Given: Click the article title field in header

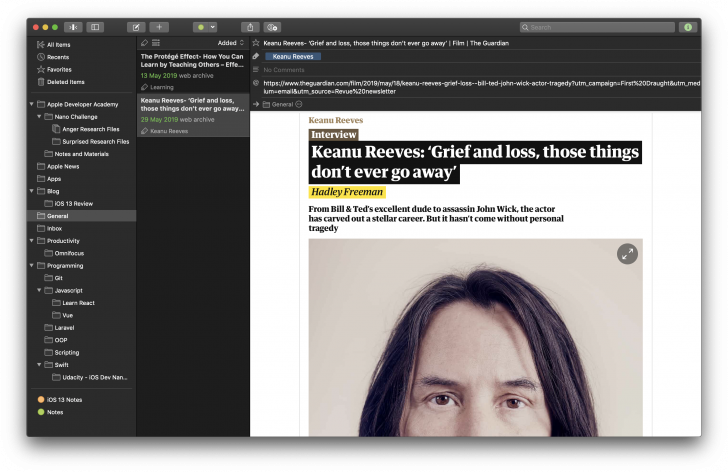Looking at the screenshot, I should pyautogui.click(x=386, y=43).
